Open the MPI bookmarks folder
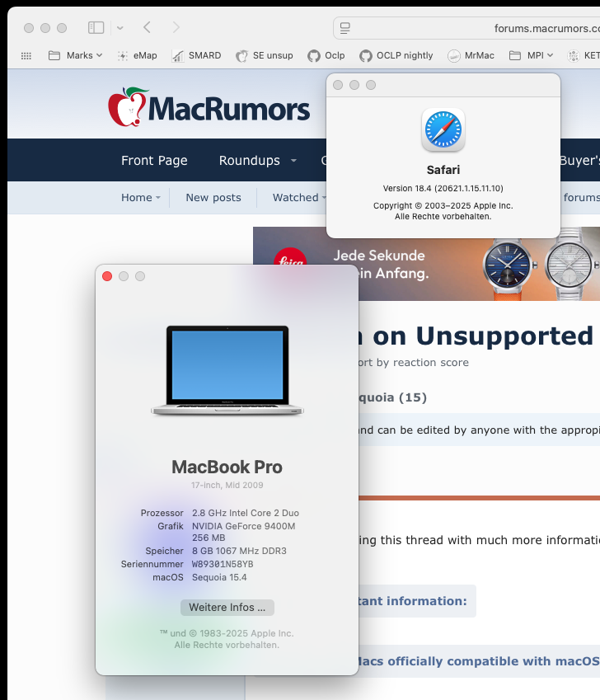 (531, 55)
